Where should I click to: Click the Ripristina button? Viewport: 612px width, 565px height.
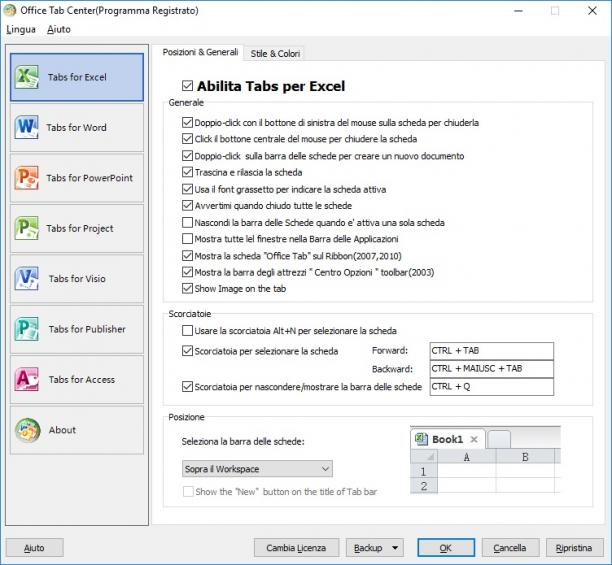(574, 548)
